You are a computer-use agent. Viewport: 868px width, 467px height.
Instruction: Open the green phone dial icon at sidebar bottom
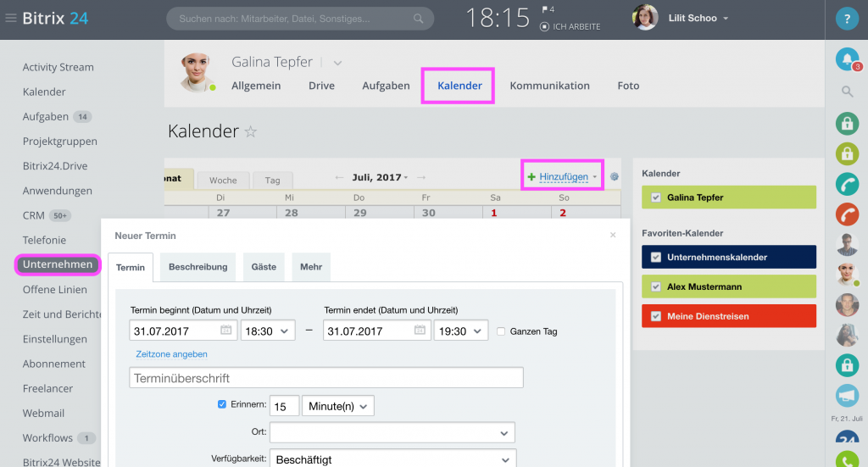point(847,460)
